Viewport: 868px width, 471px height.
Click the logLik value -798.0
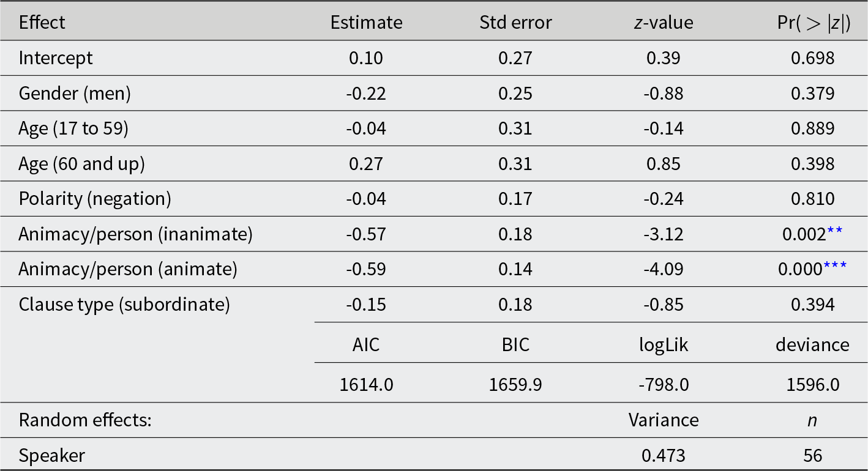coord(664,384)
